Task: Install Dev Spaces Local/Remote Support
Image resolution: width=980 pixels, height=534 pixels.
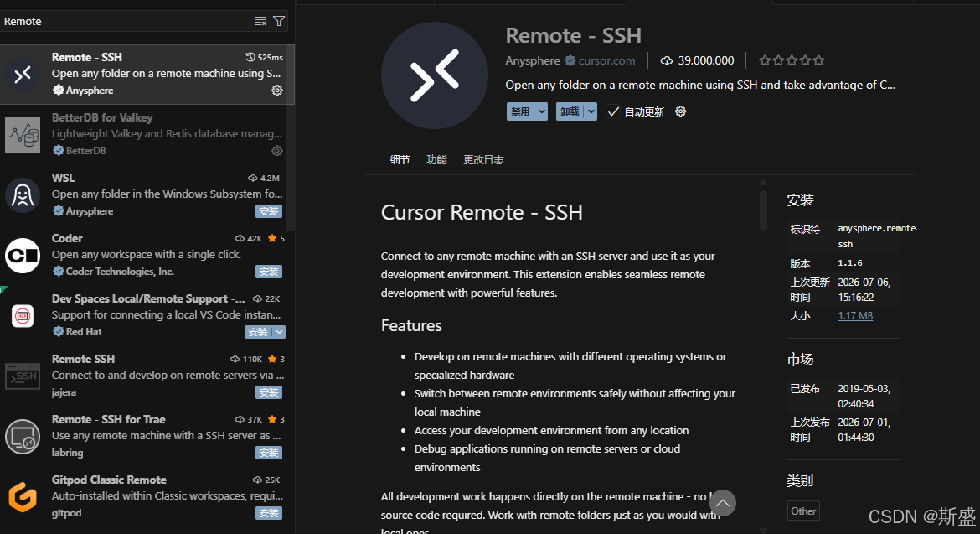Action: [x=258, y=332]
